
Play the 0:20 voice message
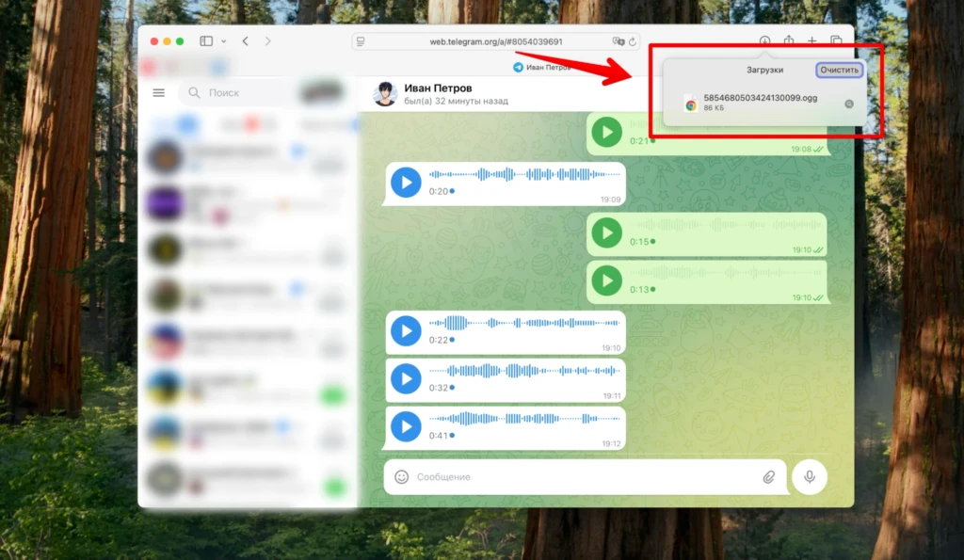(406, 183)
